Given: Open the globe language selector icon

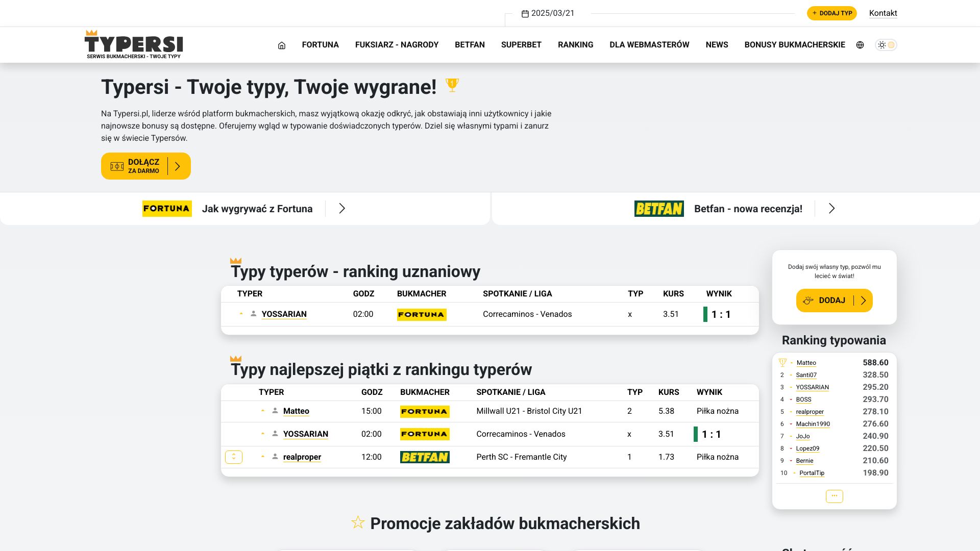Looking at the screenshot, I should 860,45.
